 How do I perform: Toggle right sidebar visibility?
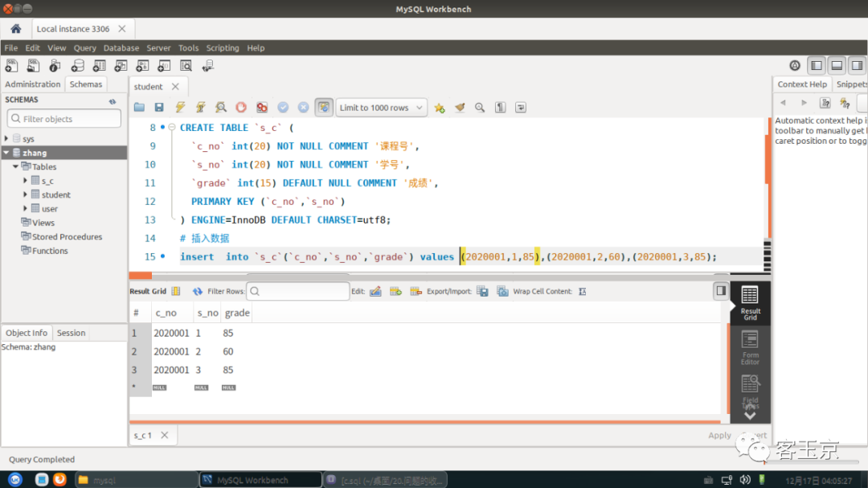857,65
